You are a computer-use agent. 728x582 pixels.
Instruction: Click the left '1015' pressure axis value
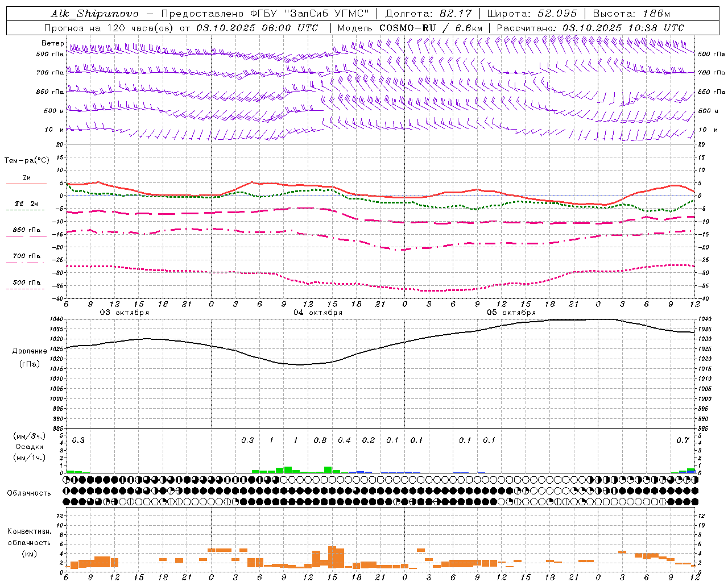(57, 369)
